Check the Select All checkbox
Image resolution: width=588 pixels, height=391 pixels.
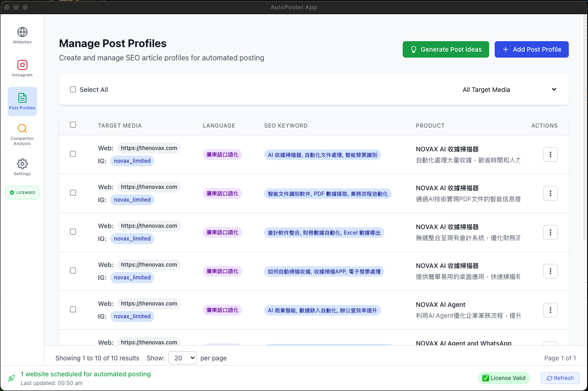[x=73, y=90]
